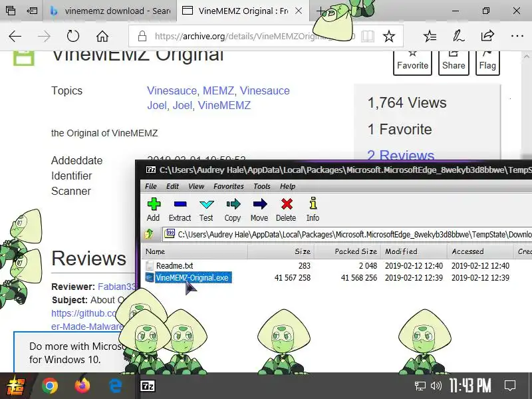Sort by the Modified column header
Screen dimensions: 532x399
[414, 251]
